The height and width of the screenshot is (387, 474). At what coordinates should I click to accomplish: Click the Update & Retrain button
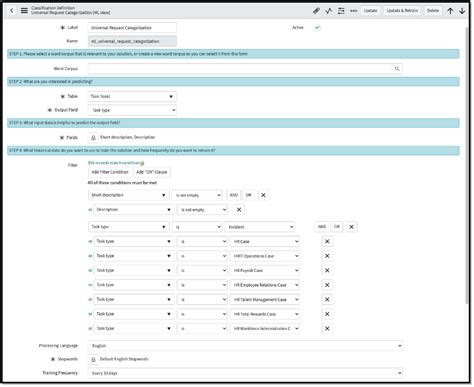pos(402,11)
